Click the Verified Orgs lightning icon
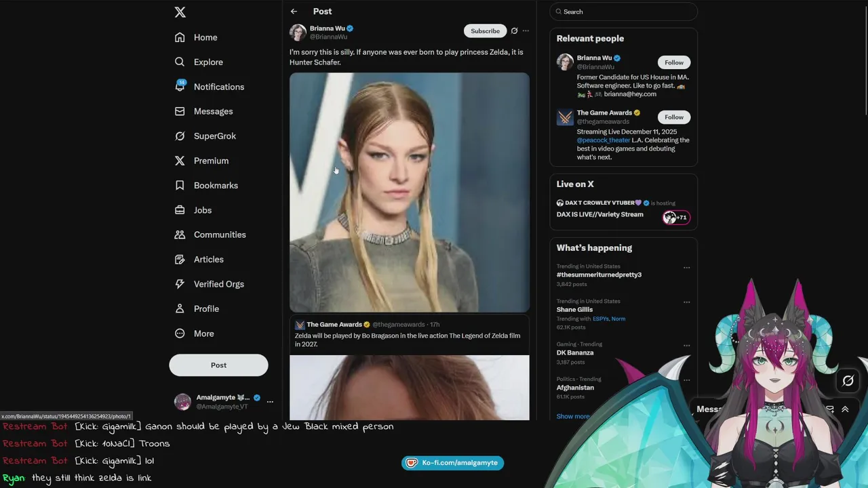868x488 pixels. click(x=180, y=284)
